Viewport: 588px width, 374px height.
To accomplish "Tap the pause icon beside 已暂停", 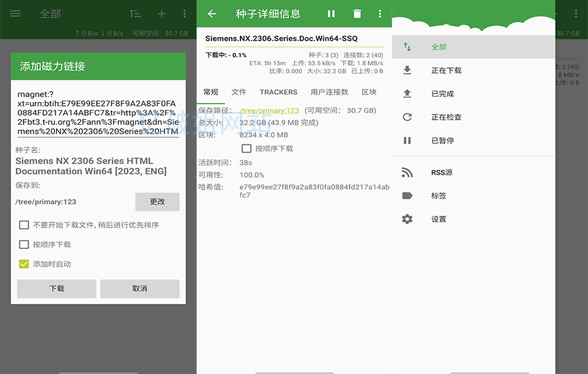I will pos(407,141).
